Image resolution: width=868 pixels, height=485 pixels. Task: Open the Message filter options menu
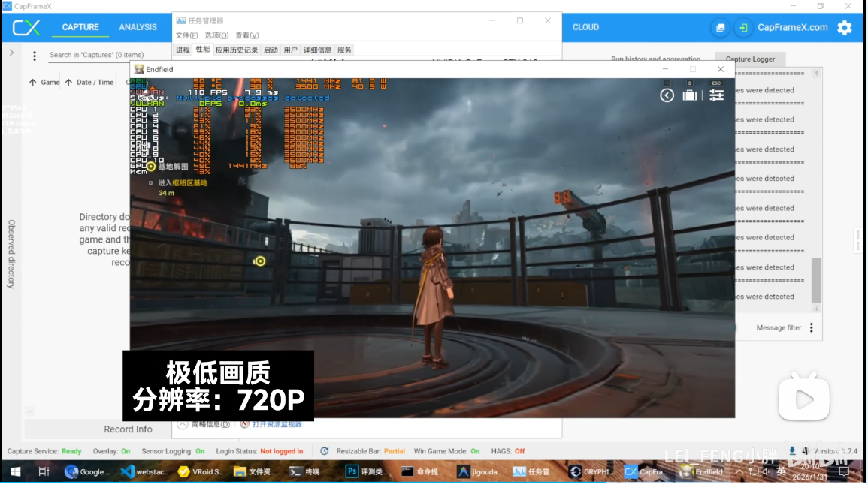812,328
